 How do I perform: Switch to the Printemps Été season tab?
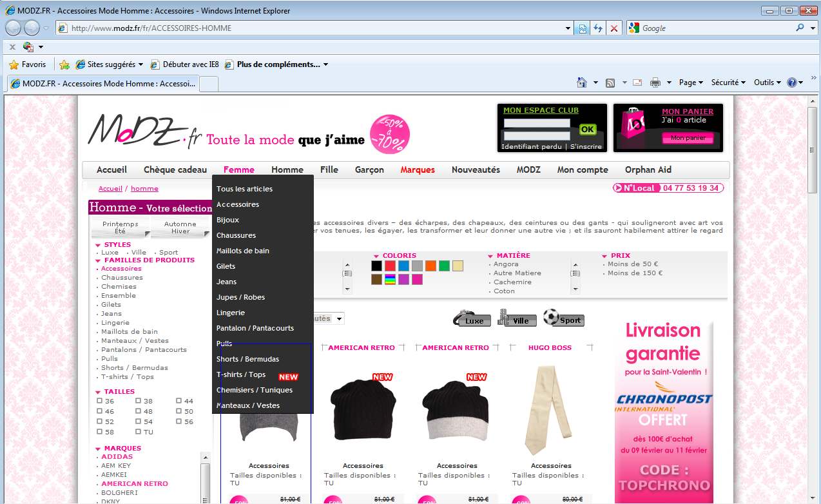(x=121, y=228)
